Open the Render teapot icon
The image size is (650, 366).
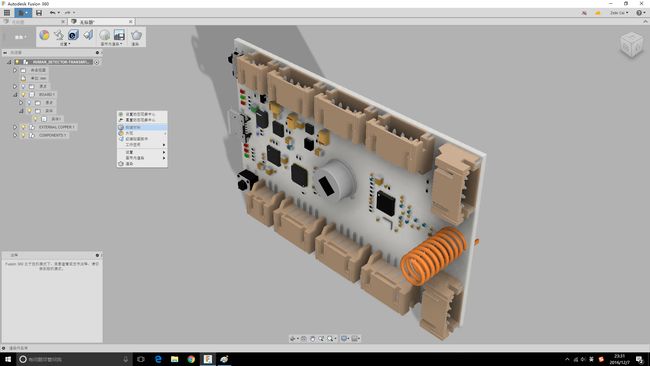[x=136, y=35]
